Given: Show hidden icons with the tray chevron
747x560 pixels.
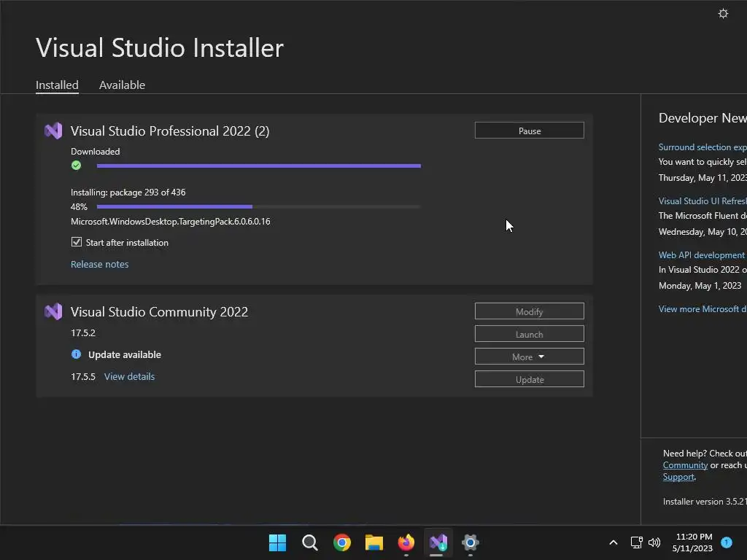Looking at the screenshot, I should pyautogui.click(x=614, y=542).
